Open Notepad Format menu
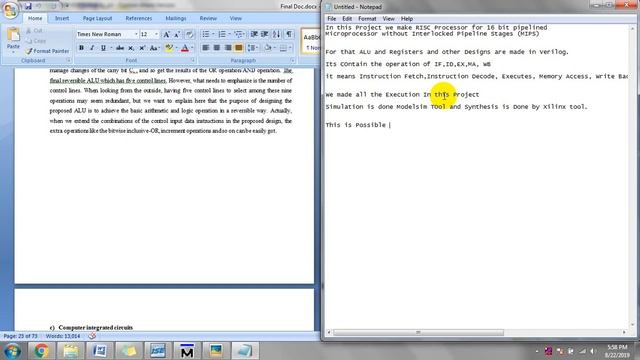 (367, 19)
